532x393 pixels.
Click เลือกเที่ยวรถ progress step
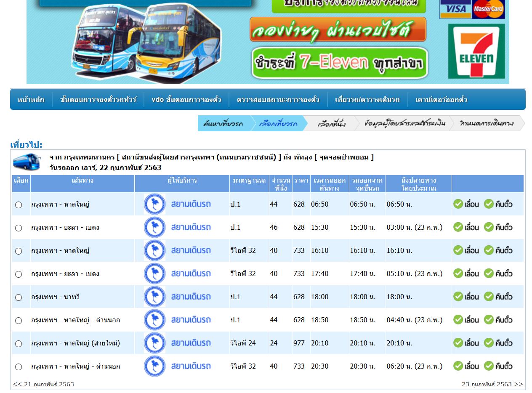(278, 124)
